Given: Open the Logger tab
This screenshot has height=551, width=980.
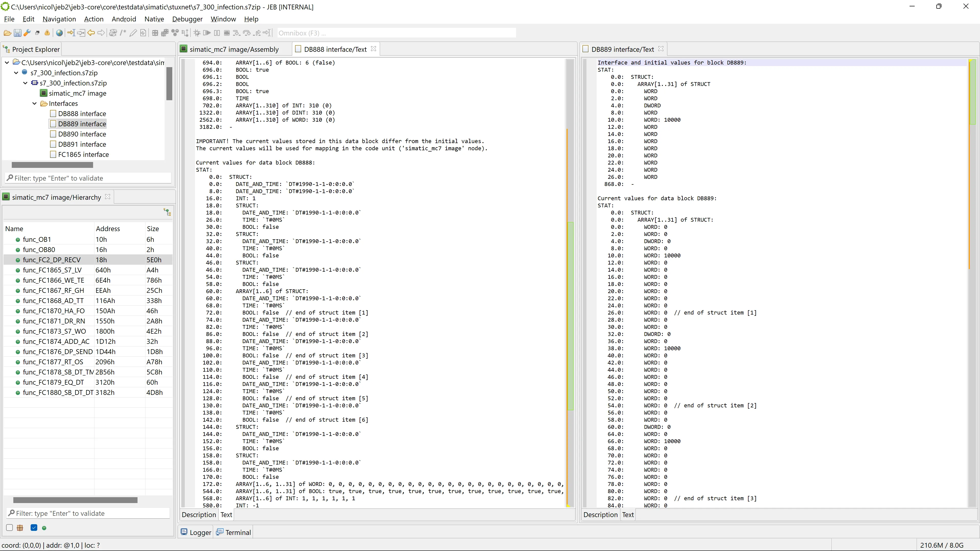Looking at the screenshot, I should tap(196, 532).
